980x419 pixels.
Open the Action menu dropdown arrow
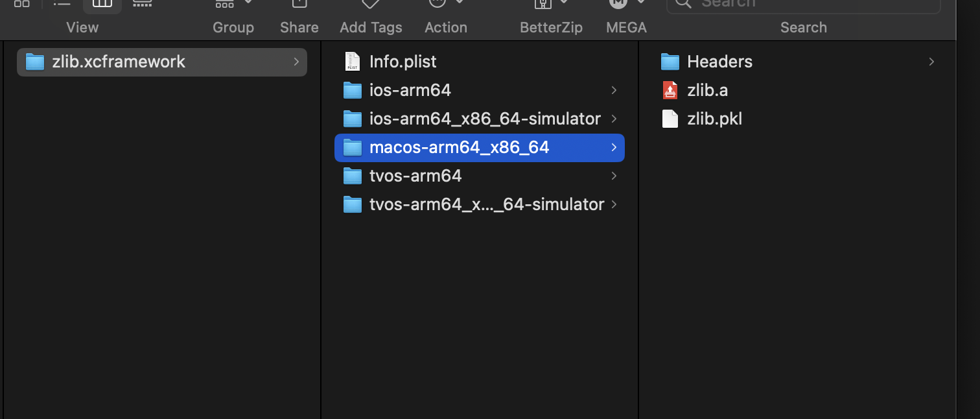(x=460, y=3)
